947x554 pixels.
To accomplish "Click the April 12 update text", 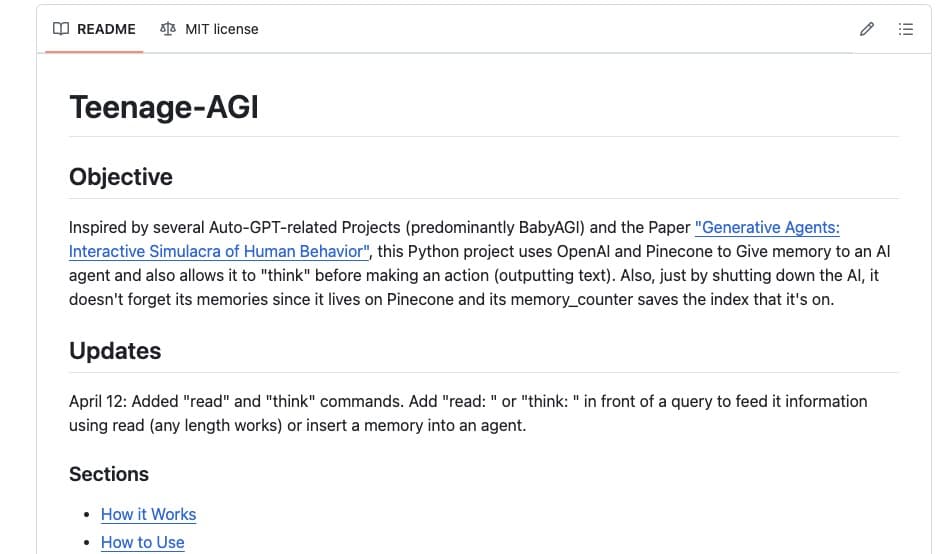I will coord(468,413).
